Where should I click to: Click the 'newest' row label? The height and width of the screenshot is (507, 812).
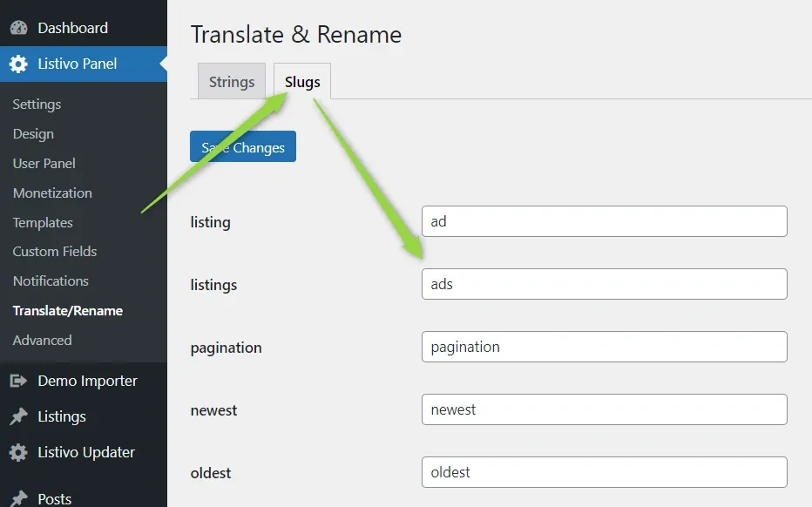(x=213, y=410)
